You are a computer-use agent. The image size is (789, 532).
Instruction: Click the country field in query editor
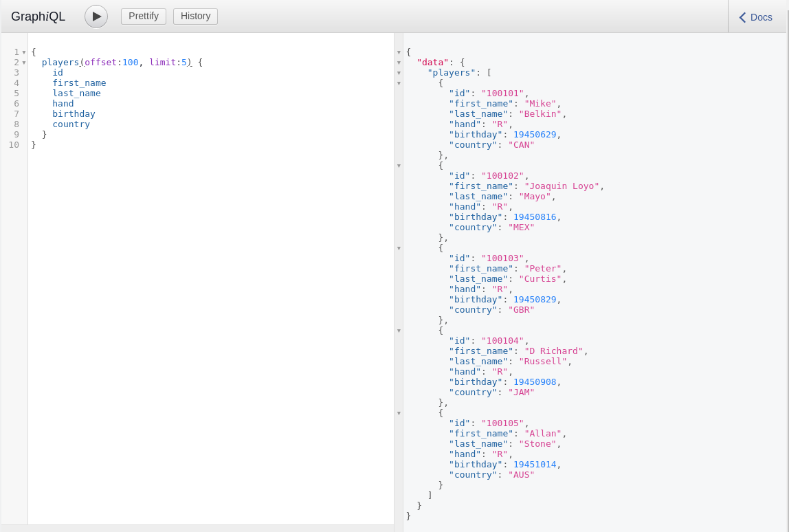(x=71, y=124)
